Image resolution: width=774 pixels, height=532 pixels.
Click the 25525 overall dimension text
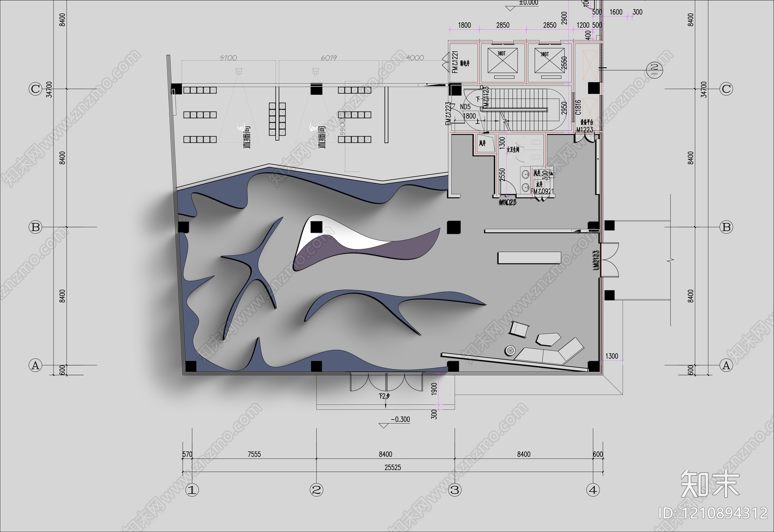pos(392,468)
